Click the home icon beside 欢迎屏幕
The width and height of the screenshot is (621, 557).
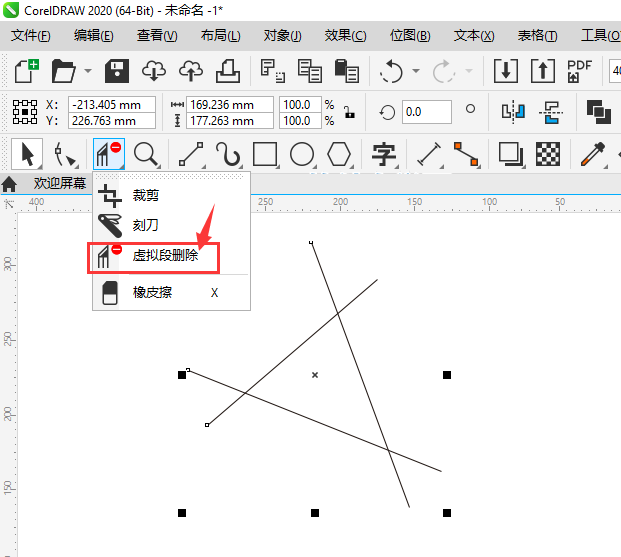click(x=9, y=183)
